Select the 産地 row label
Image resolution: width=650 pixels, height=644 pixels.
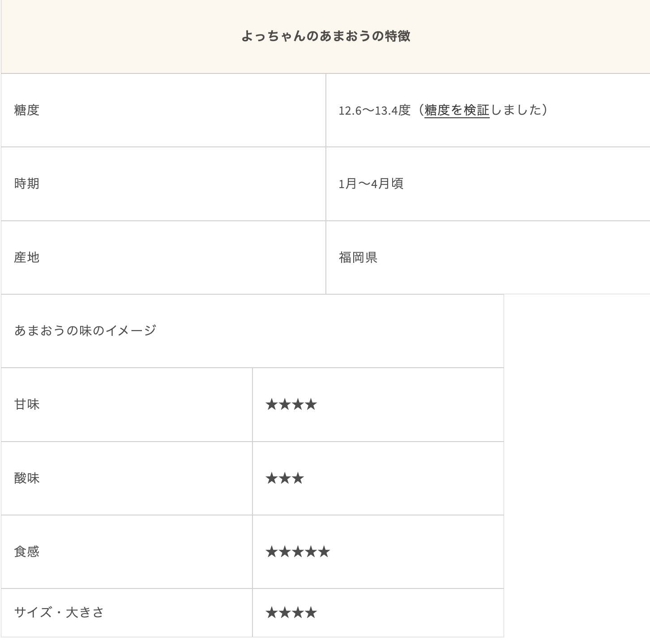[27, 258]
